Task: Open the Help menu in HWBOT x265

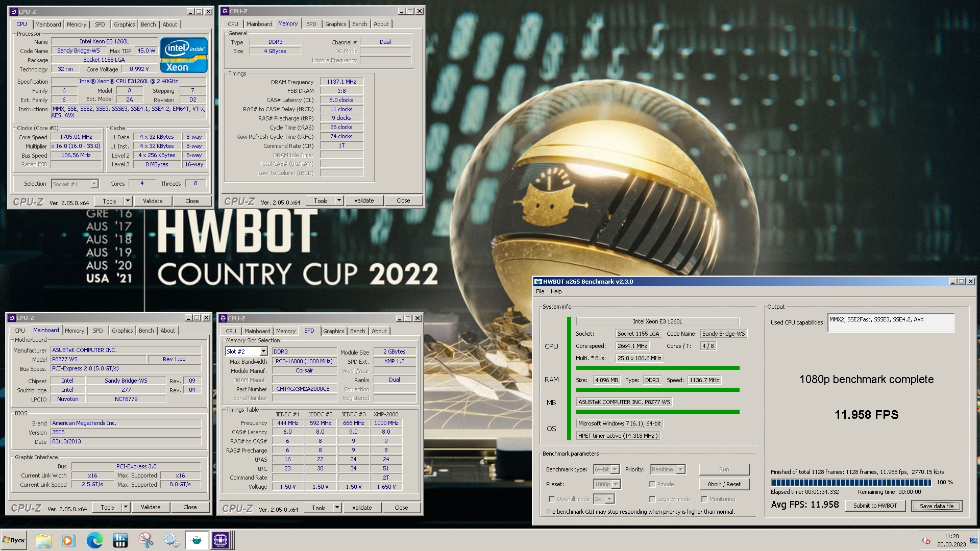Action: [556, 291]
